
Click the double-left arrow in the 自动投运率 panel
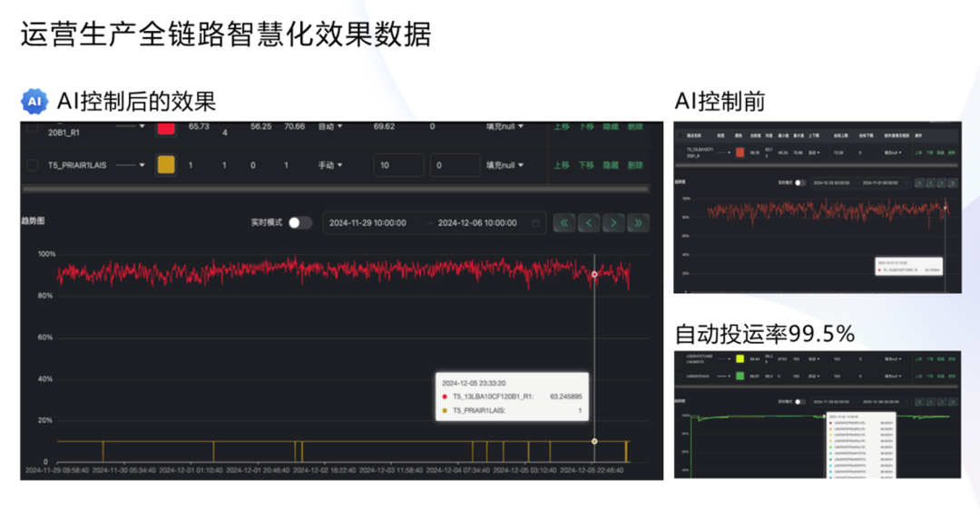[919, 402]
